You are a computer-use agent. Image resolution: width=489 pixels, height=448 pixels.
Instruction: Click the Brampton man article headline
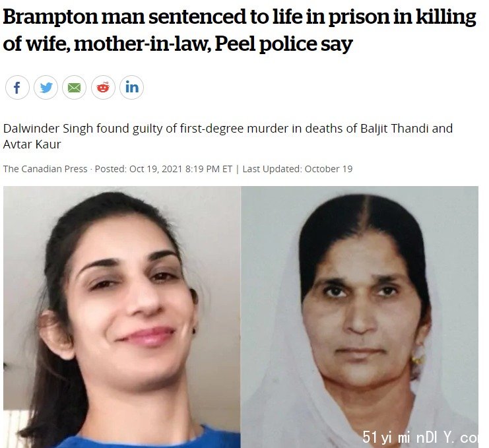pyautogui.click(x=240, y=30)
